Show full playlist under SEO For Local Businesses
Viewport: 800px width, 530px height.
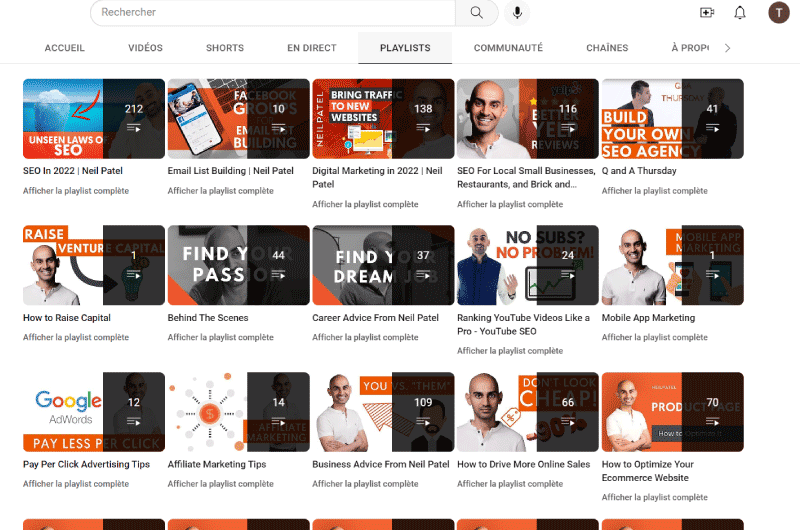(510, 204)
